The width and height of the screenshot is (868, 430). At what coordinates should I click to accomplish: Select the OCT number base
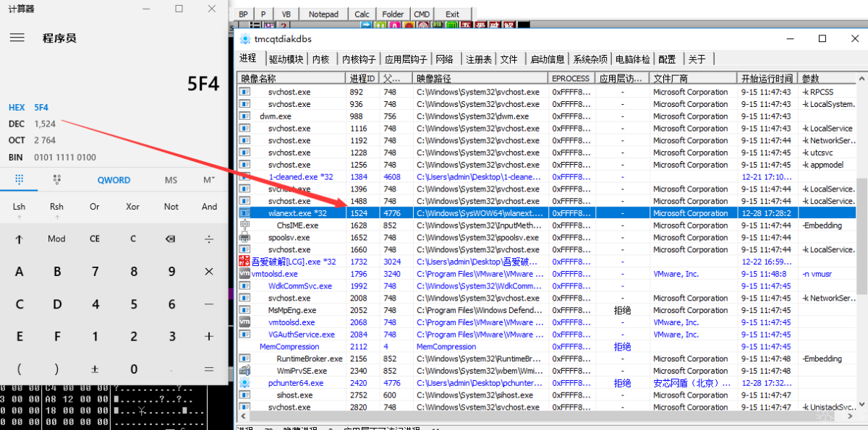click(x=16, y=140)
